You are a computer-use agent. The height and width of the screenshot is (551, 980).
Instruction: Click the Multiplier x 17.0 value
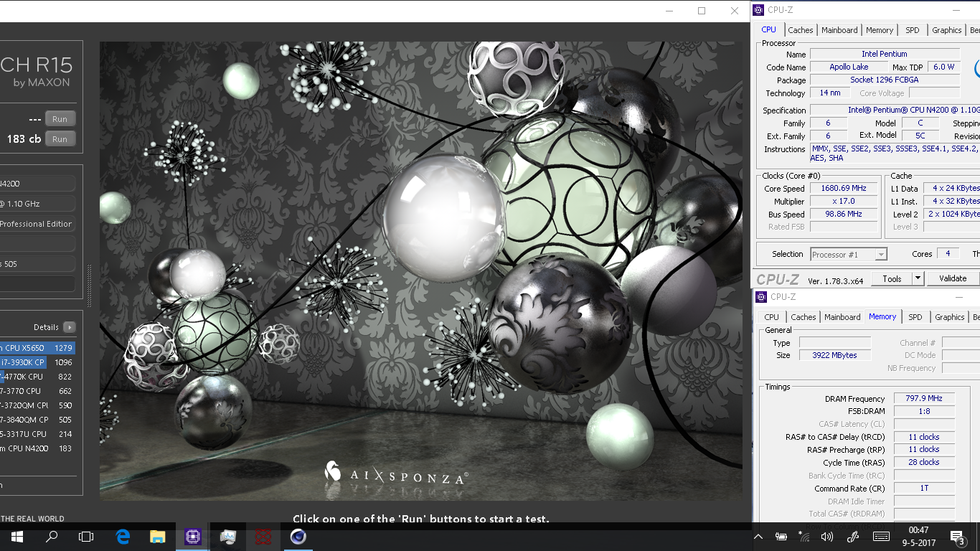[x=844, y=202]
